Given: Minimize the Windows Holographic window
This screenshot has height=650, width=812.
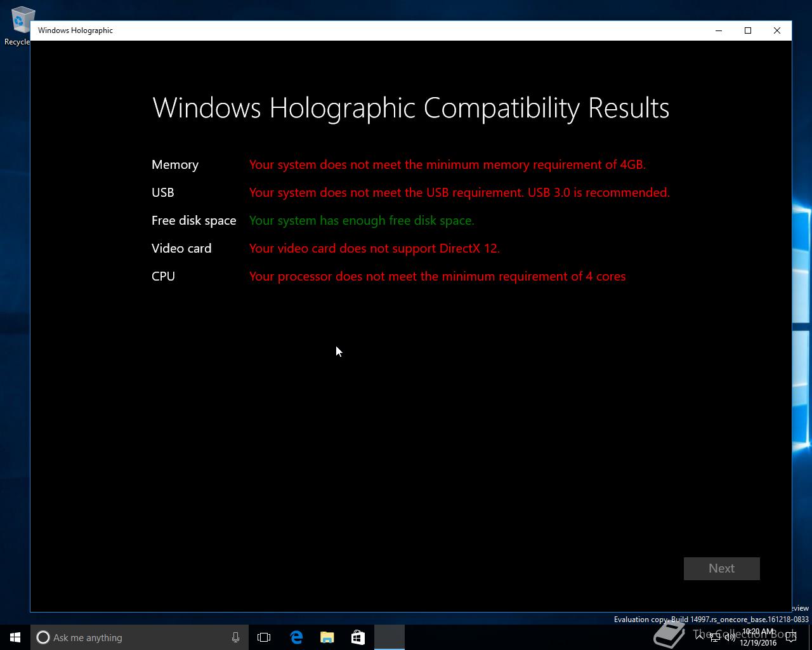Looking at the screenshot, I should pos(719,30).
